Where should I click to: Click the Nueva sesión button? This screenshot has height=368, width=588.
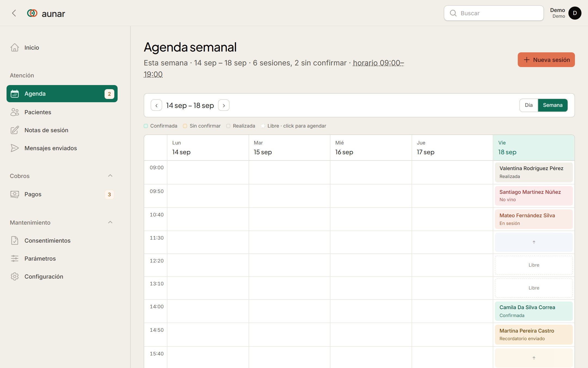point(546,60)
